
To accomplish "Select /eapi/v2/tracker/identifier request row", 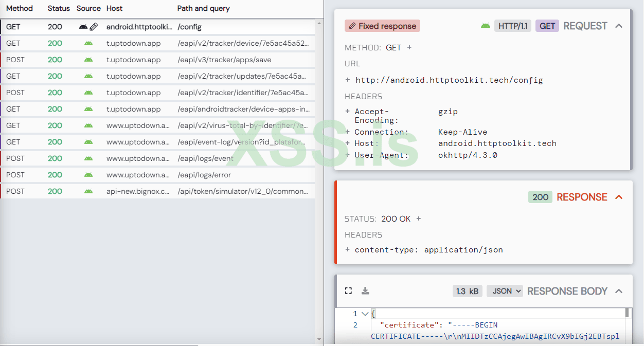I will (157, 93).
